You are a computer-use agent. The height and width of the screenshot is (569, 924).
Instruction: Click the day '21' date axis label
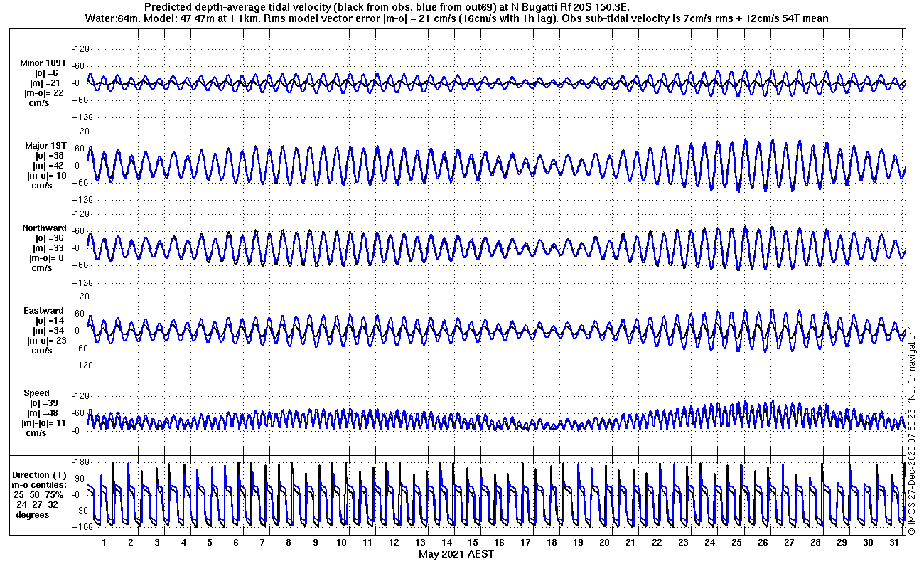[x=630, y=543]
